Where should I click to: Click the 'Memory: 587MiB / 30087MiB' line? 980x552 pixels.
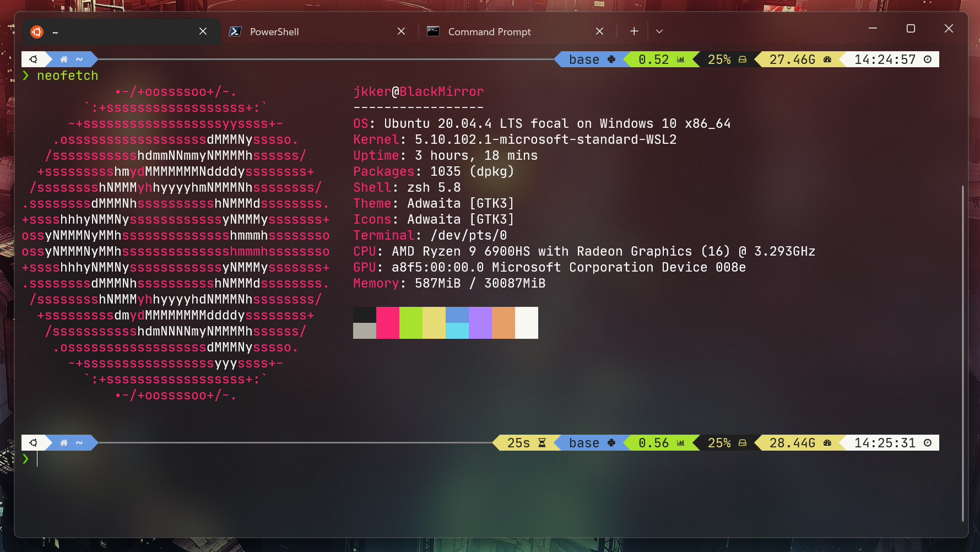click(x=449, y=283)
